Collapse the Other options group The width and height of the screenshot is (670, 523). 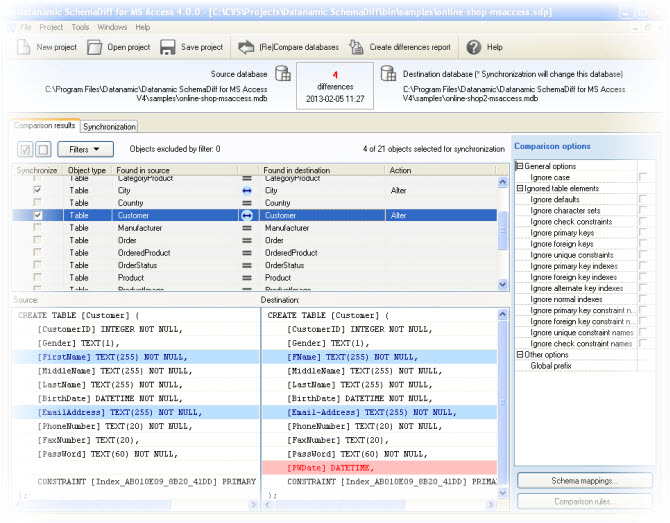520,355
